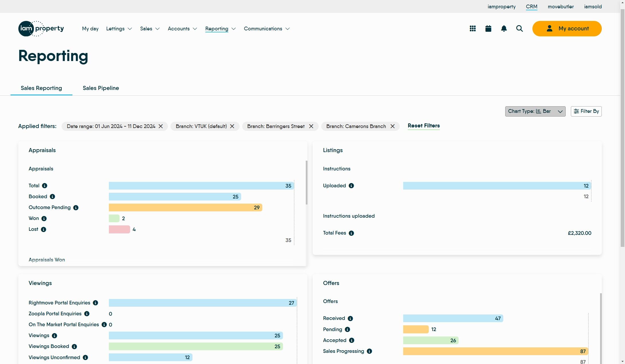Click info icon next to Rightmove Portal Enquiries
This screenshot has height=364, width=625.
pos(95,303)
